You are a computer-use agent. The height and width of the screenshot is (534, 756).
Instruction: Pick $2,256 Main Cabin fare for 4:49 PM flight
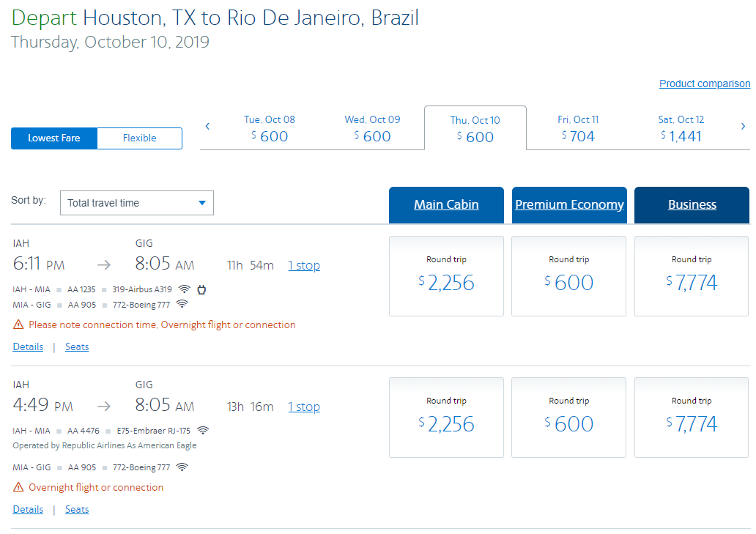446,418
